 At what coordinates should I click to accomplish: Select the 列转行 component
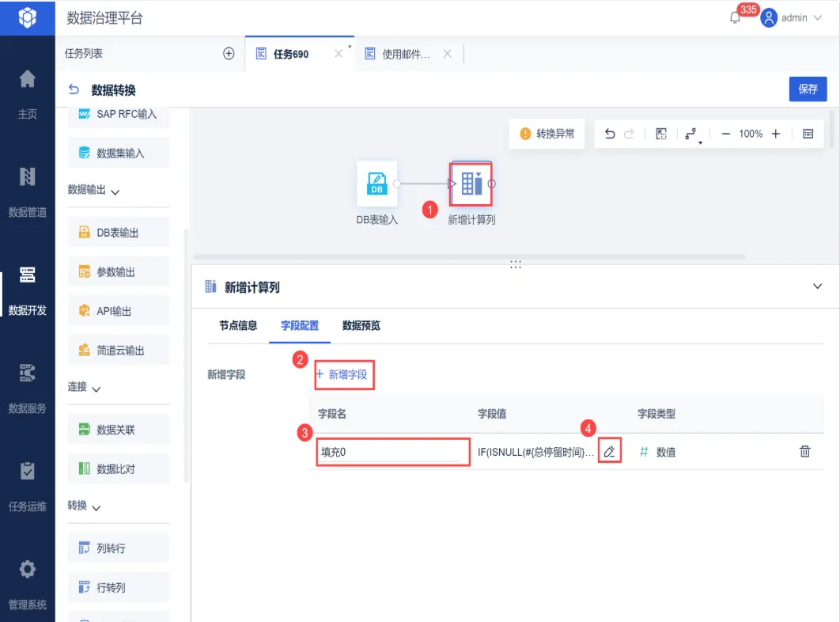pyautogui.click(x=119, y=548)
